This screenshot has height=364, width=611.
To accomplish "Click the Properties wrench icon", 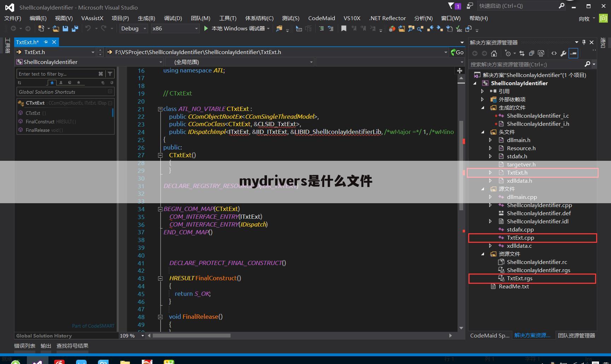I will 563,53.
